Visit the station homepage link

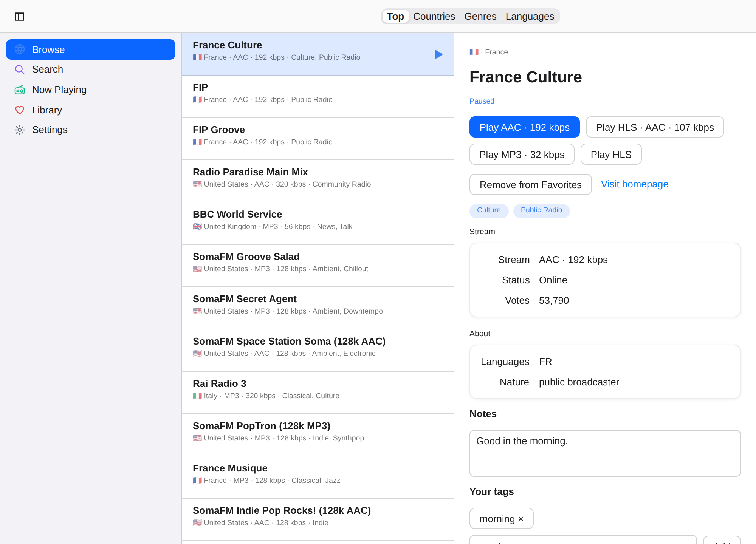click(634, 184)
